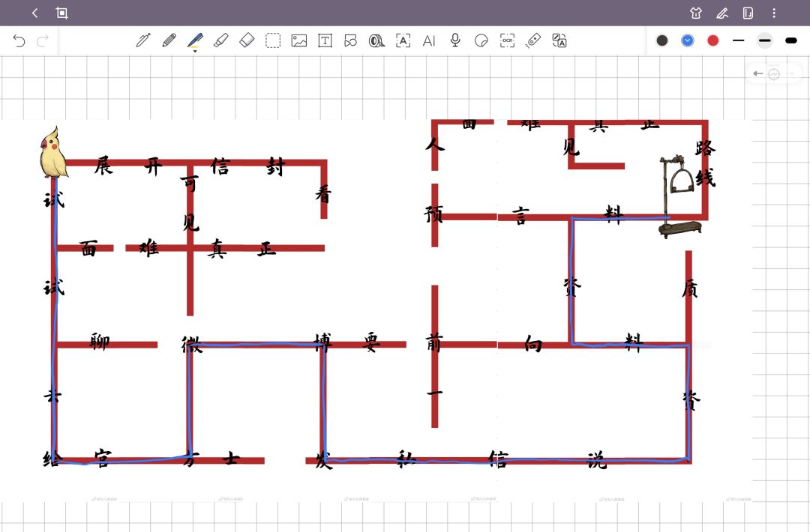Go back with the left chevron
Image resolution: width=810 pixels, height=532 pixels.
(x=34, y=13)
